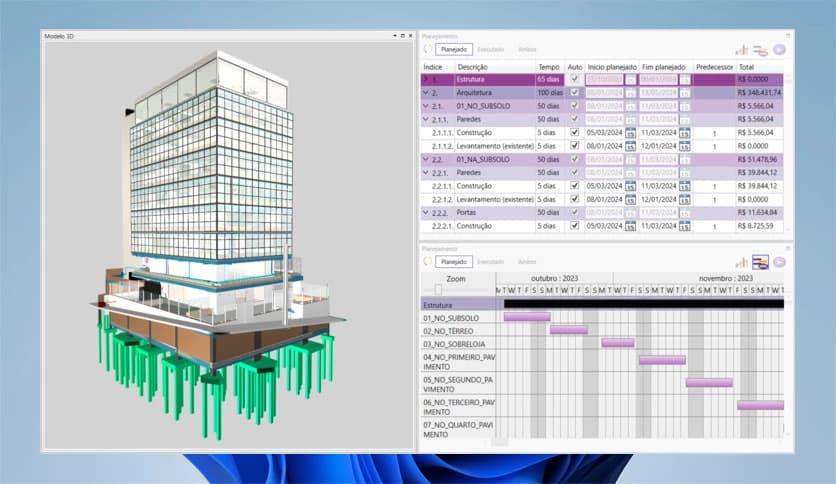The height and width of the screenshot is (484, 836).
Task: Adjust the Gantt Zoom slider handle
Action: pyautogui.click(x=438, y=289)
